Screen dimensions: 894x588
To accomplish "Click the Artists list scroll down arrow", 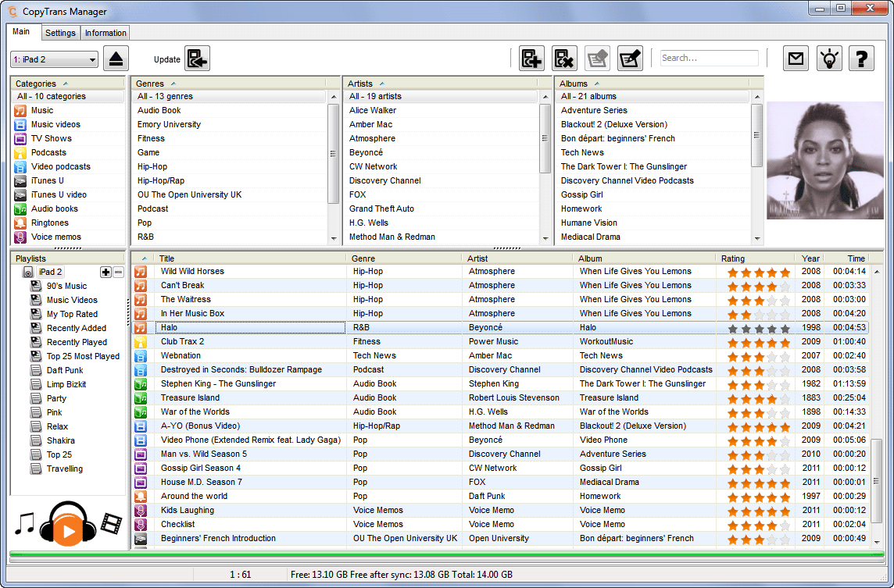I will (545, 239).
